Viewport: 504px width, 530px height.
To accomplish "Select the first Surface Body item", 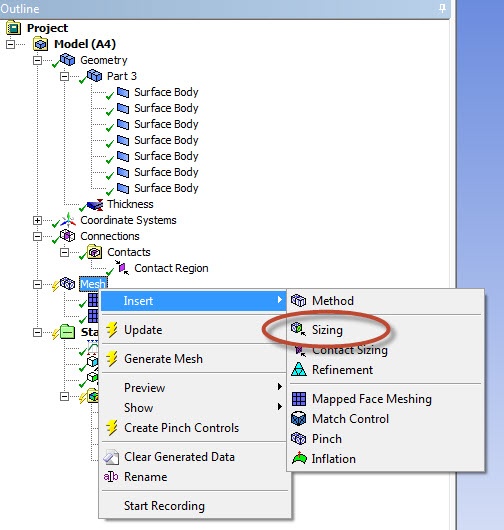I will [166, 92].
